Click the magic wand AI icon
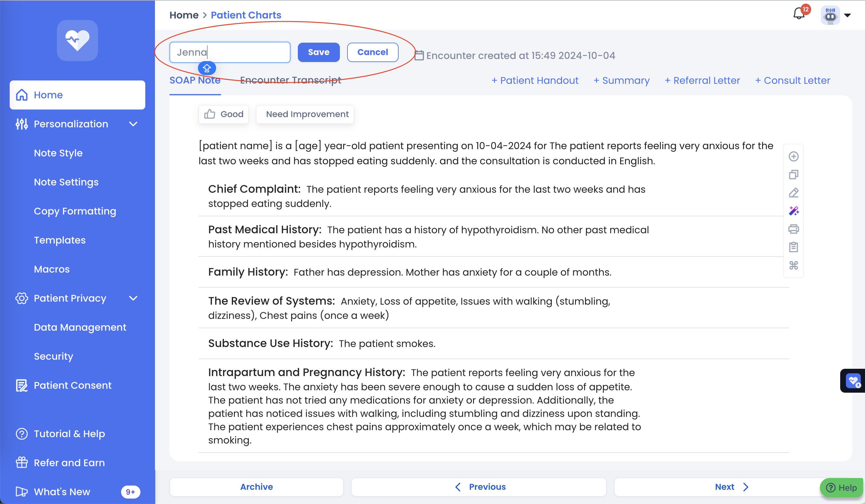 coord(793,211)
